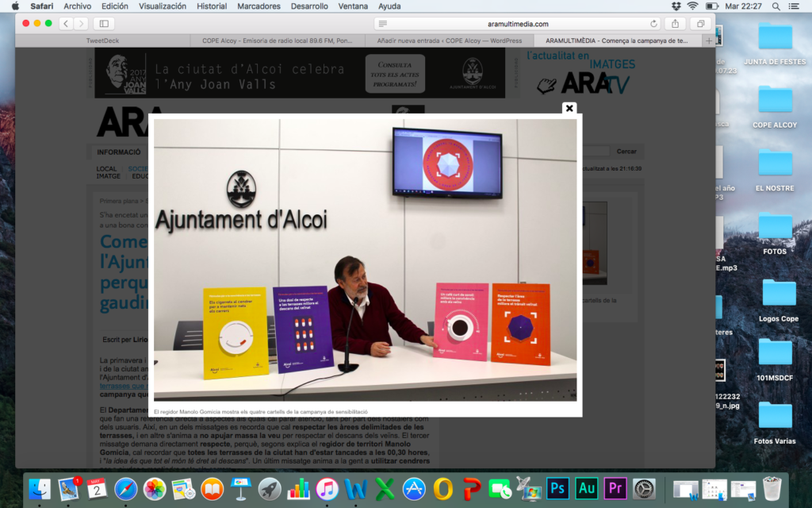
Task: Open iTunes from the dock
Action: click(327, 488)
